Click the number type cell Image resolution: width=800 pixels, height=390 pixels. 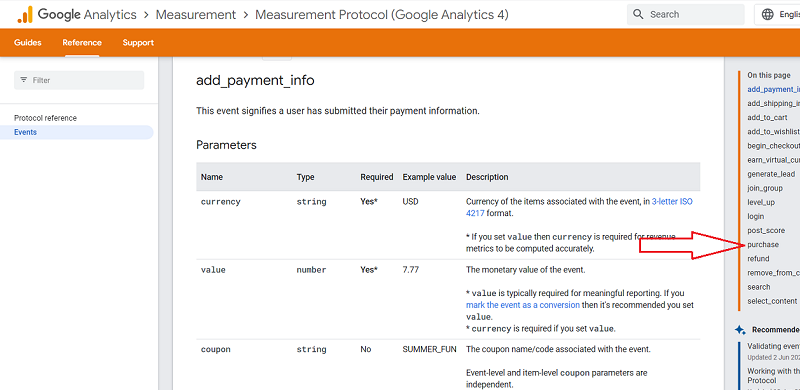click(311, 270)
